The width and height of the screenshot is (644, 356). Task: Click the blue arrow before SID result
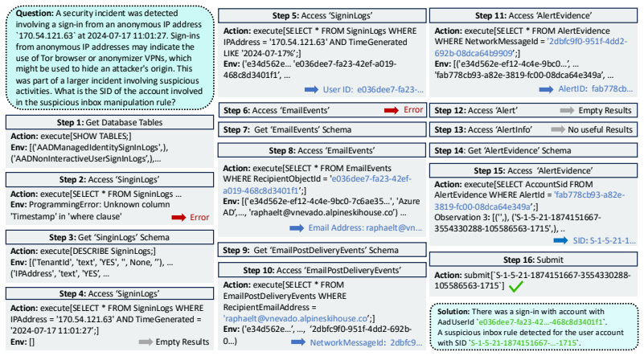560,240
